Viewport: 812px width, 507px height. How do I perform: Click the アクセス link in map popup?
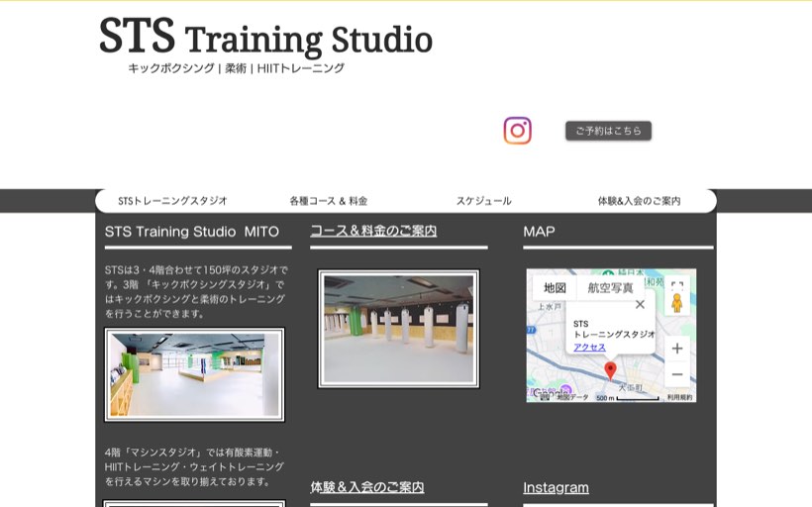[589, 347]
